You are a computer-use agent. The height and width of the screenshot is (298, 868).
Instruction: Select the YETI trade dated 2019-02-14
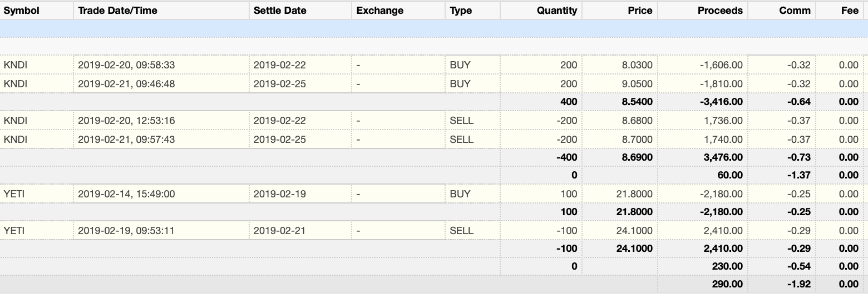pos(126,194)
